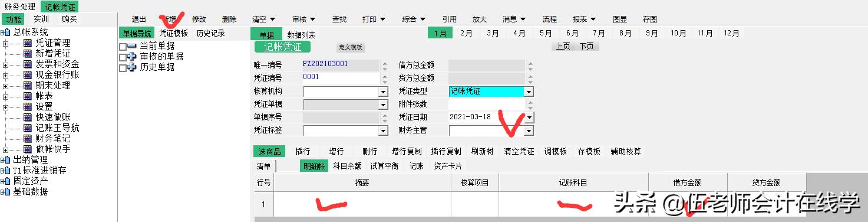Screen dimensions: 868x222
Task: Click the blue minus icon beside 当前单据
Action: coord(131,46)
